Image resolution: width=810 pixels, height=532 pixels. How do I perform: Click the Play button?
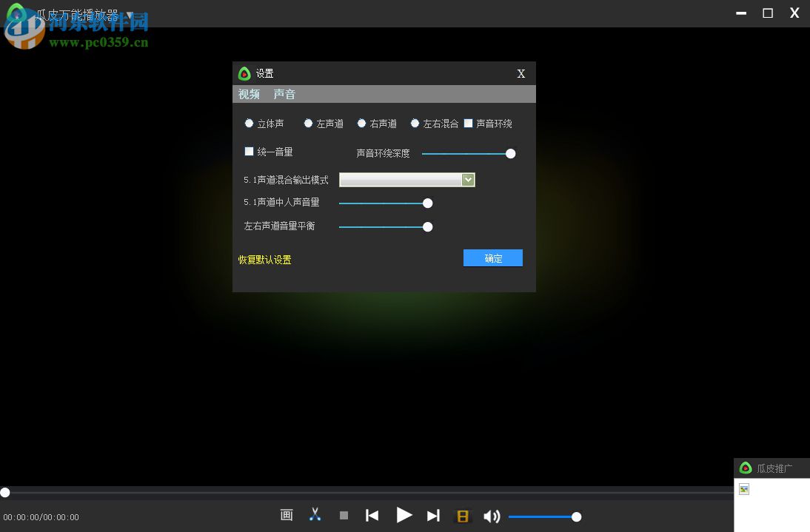coord(404,515)
